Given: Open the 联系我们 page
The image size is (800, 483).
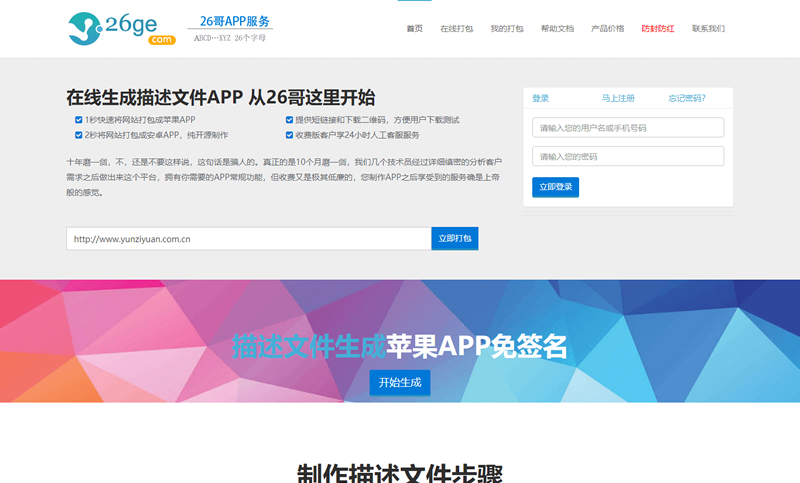Looking at the screenshot, I should [x=708, y=29].
